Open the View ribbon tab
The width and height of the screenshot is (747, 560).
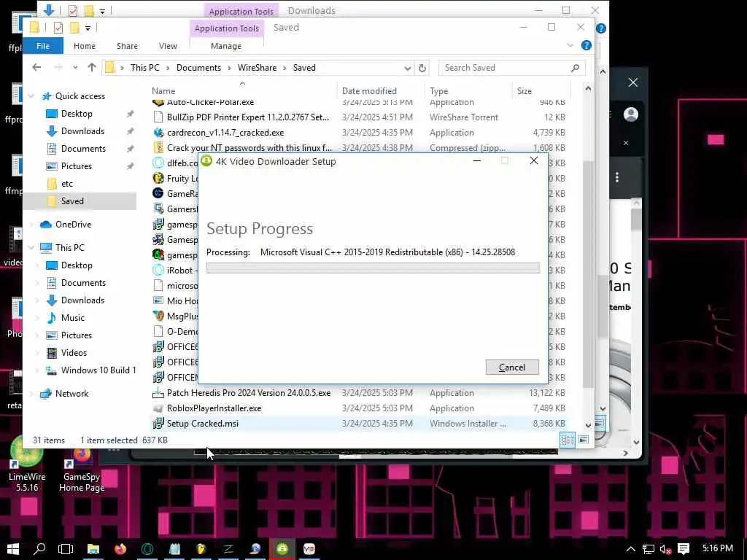click(168, 46)
